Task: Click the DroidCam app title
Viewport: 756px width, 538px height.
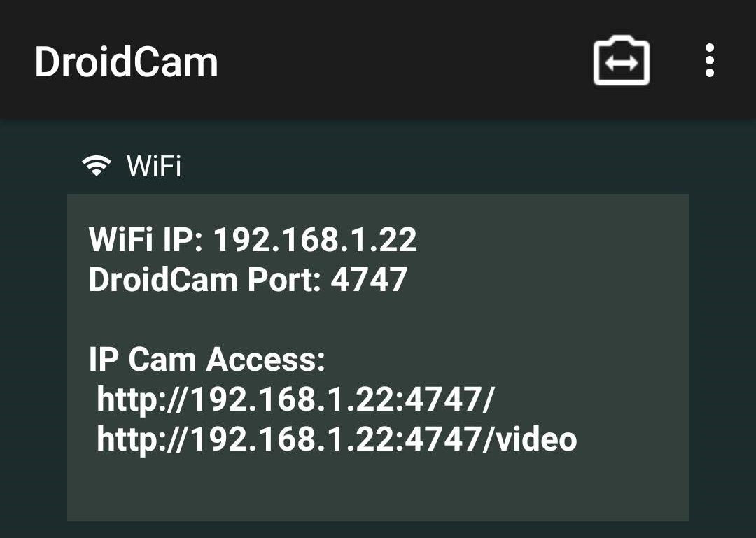Action: coord(126,62)
